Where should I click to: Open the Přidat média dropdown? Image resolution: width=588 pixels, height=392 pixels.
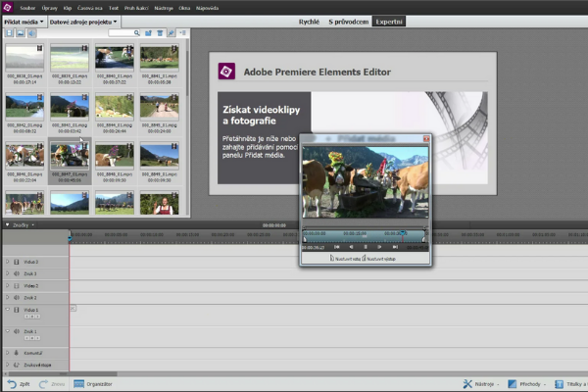[x=24, y=22]
